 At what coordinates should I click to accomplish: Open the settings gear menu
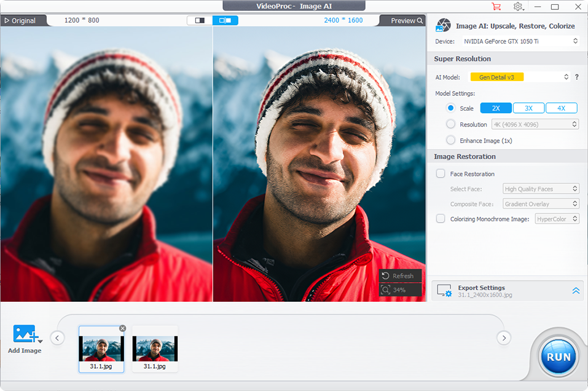tap(518, 7)
